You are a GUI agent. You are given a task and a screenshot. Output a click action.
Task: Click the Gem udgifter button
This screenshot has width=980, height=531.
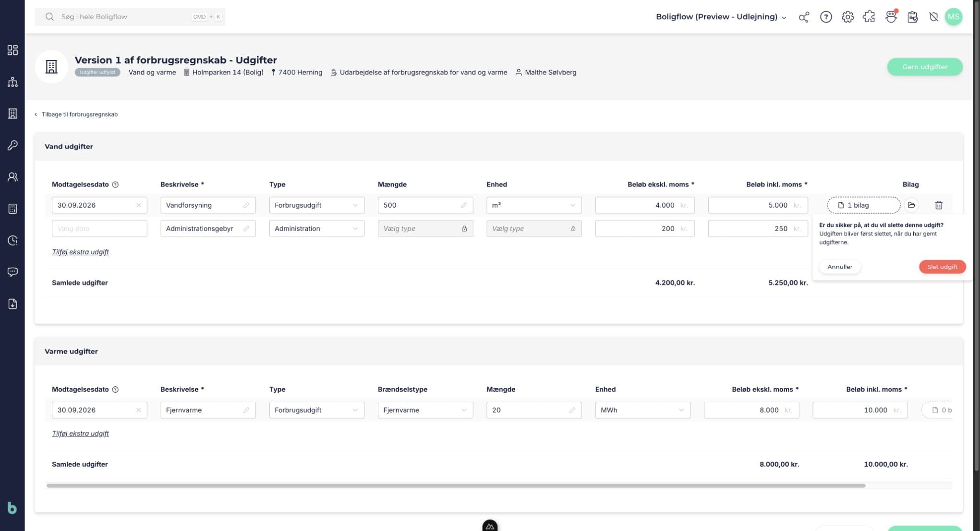924,67
